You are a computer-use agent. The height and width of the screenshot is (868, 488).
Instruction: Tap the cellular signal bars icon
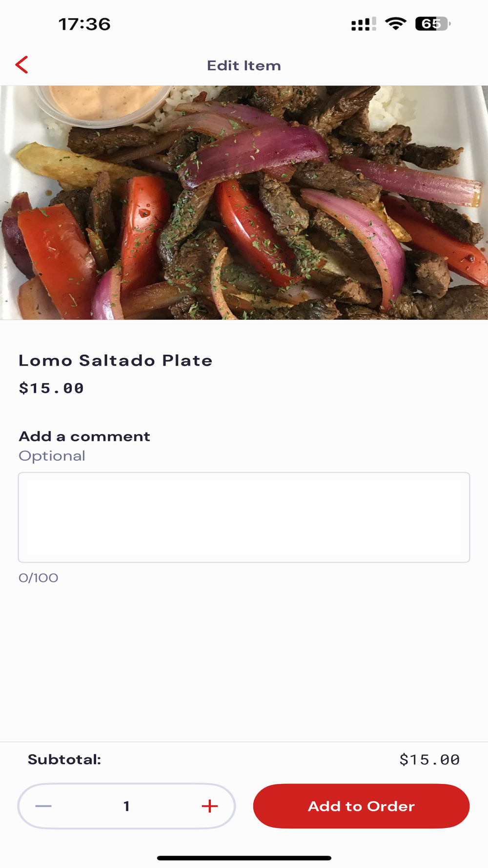click(364, 23)
